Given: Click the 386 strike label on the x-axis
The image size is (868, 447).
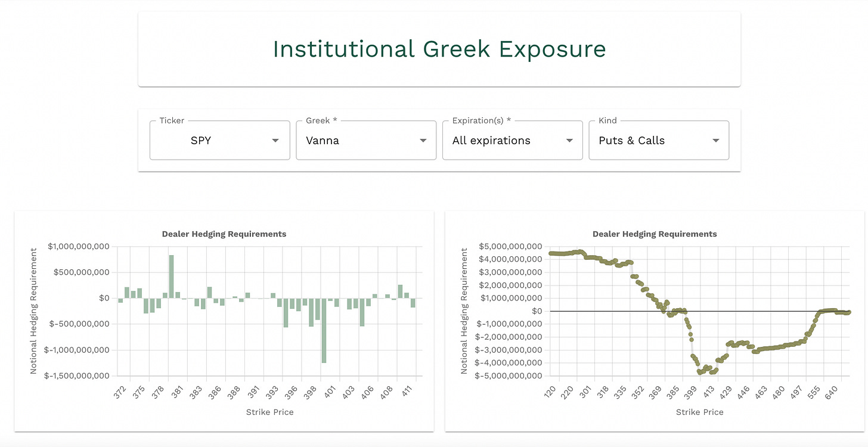Looking at the screenshot, I should (x=215, y=392).
